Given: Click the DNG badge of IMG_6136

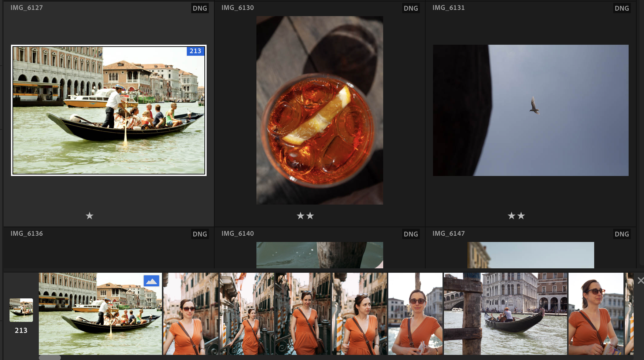Looking at the screenshot, I should (200, 234).
